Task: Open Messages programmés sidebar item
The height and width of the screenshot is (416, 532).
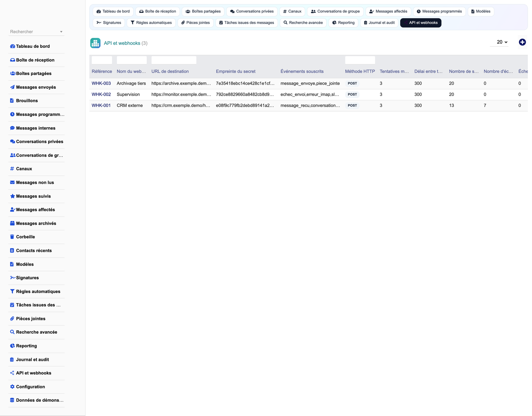Action: coord(36,114)
